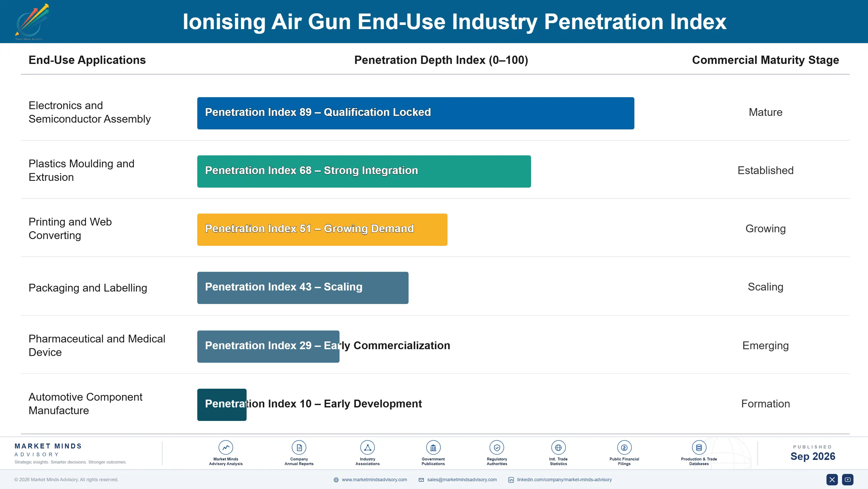
Task: Click the 'Established' maturity stage text
Action: [x=765, y=170]
